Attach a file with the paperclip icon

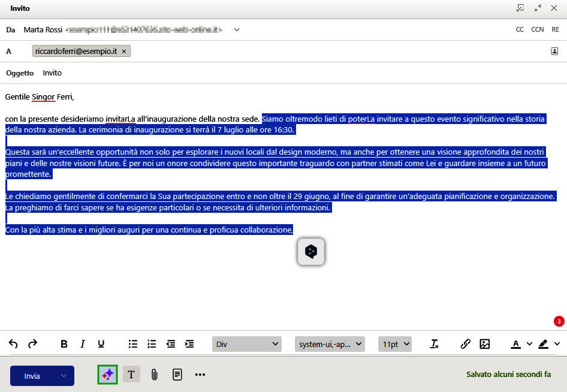[x=154, y=375]
